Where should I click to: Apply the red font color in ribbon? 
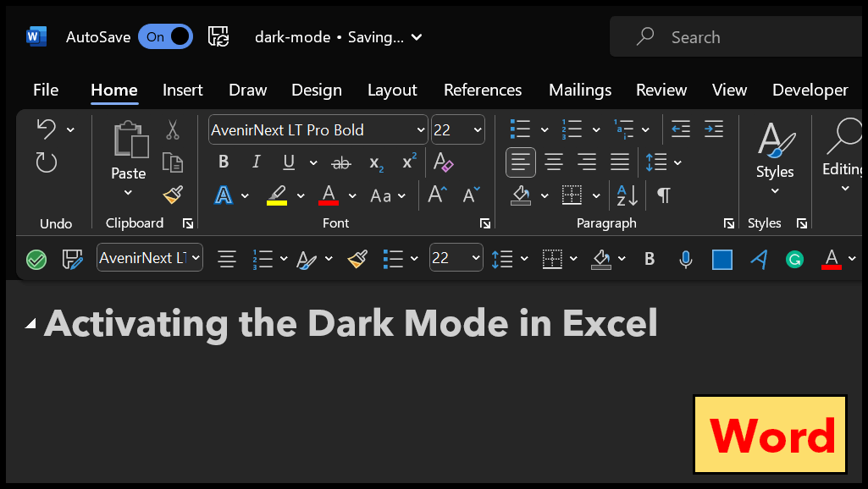pyautogui.click(x=329, y=195)
